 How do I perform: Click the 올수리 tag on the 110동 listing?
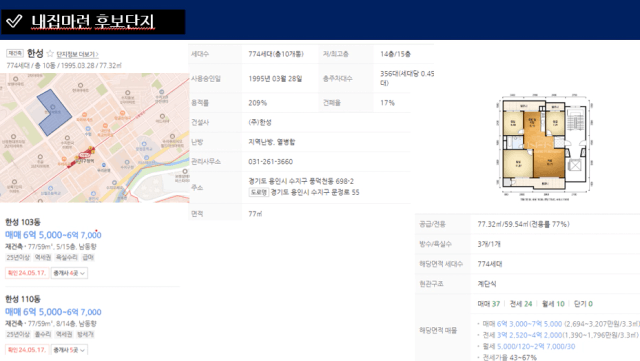point(42,334)
